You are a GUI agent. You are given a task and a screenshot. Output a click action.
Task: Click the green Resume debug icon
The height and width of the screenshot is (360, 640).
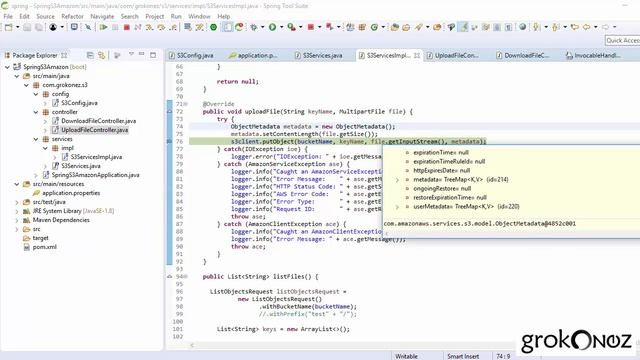tap(104, 27)
